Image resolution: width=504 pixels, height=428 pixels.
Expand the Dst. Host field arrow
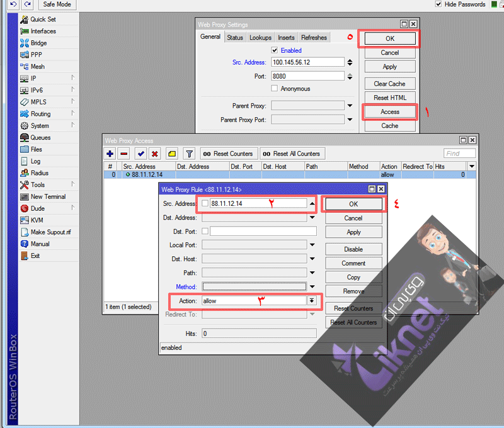coord(311,259)
